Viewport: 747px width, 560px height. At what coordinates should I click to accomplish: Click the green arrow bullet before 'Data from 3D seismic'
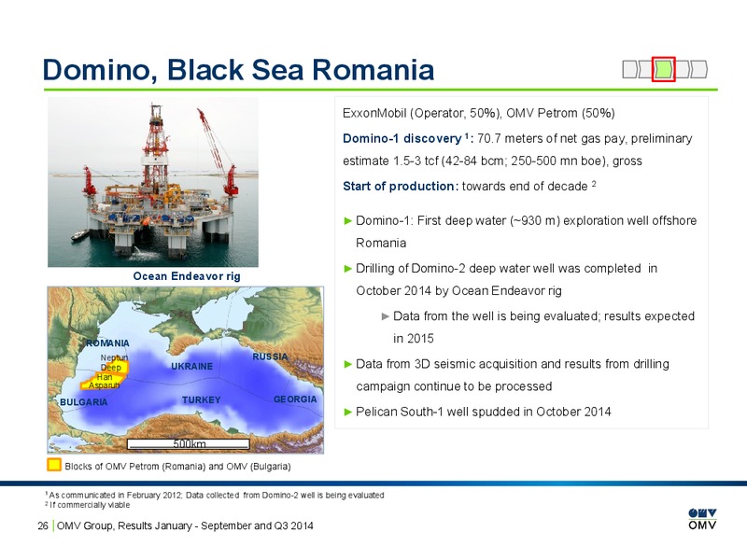[347, 364]
